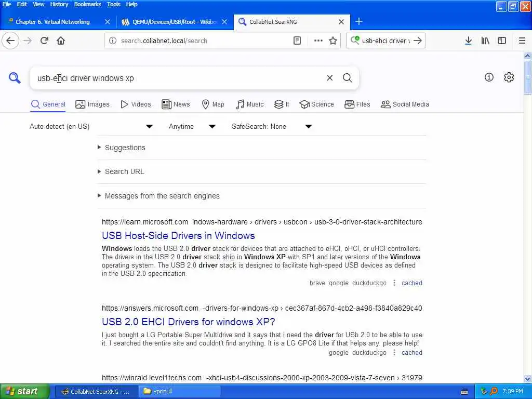Open the library bookmarks icon
Viewport: 532px width, 399px height.
[485, 41]
